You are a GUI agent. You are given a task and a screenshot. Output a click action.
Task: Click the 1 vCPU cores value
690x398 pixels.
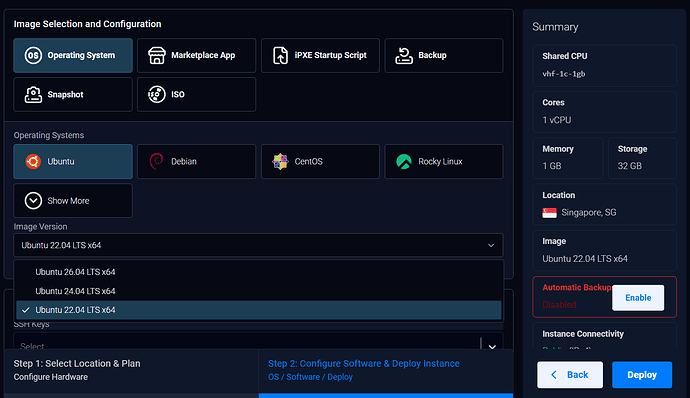(557, 120)
